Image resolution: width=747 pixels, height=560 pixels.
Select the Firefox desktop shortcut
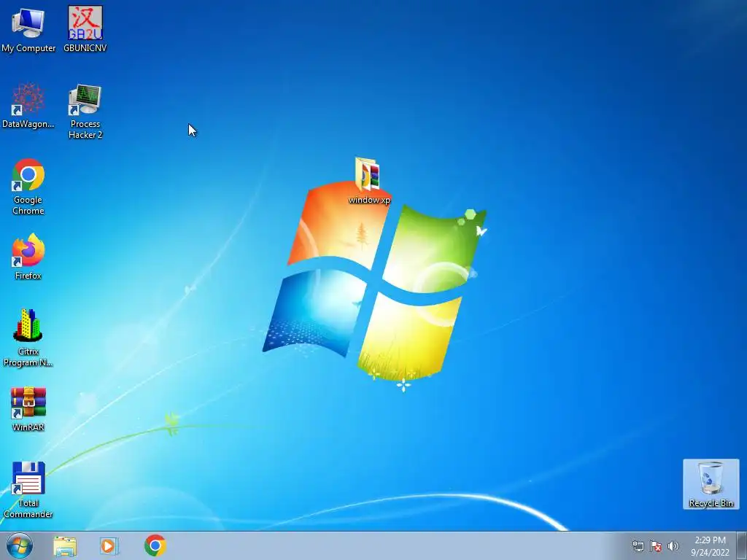(28, 256)
